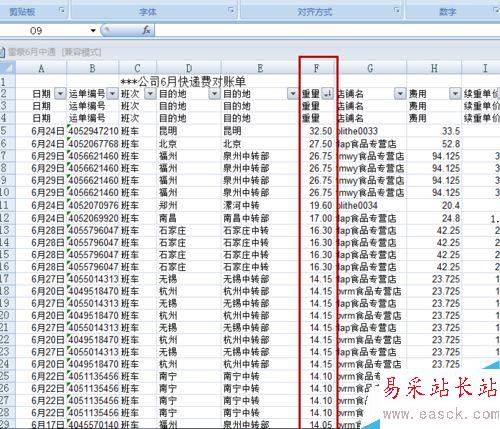Select column H header
Image resolution: width=500 pixels, height=429 pixels.
tap(434, 68)
